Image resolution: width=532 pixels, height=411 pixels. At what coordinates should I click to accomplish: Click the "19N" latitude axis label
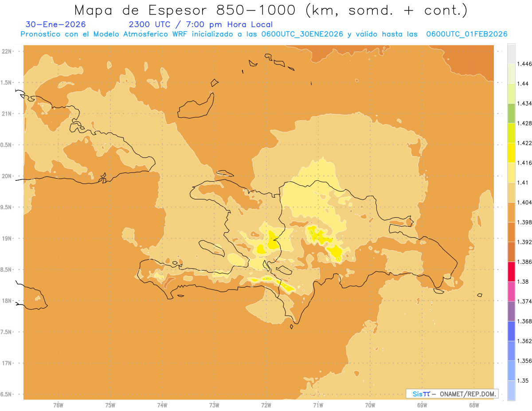(x=7, y=239)
